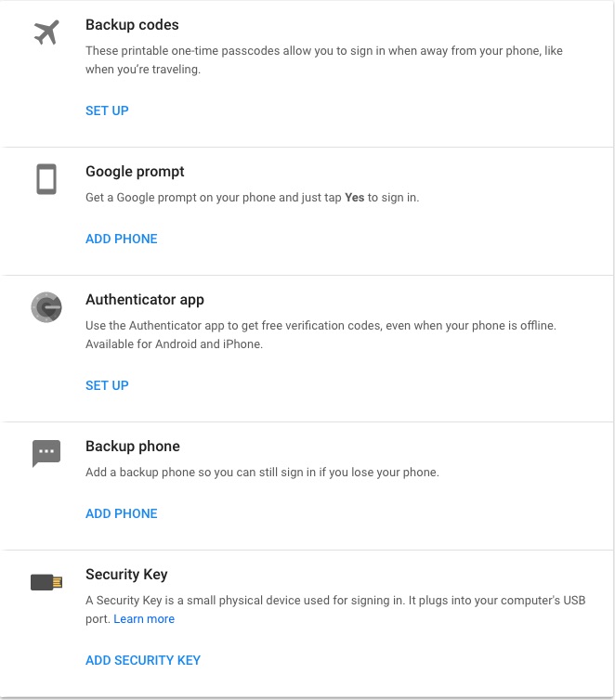This screenshot has width=615, height=700.
Task: Click the Authenticator app heading
Action: (x=145, y=300)
